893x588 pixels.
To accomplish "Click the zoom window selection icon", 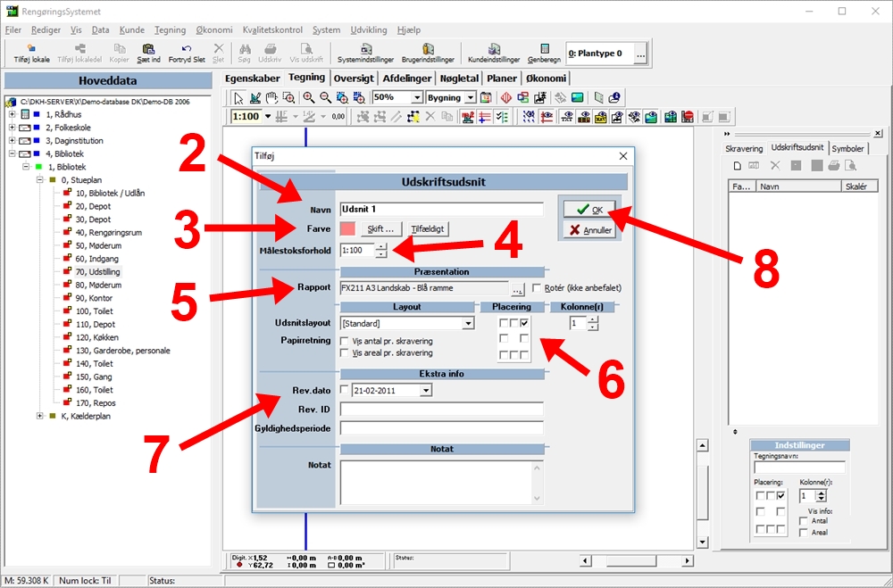I will click(288, 98).
